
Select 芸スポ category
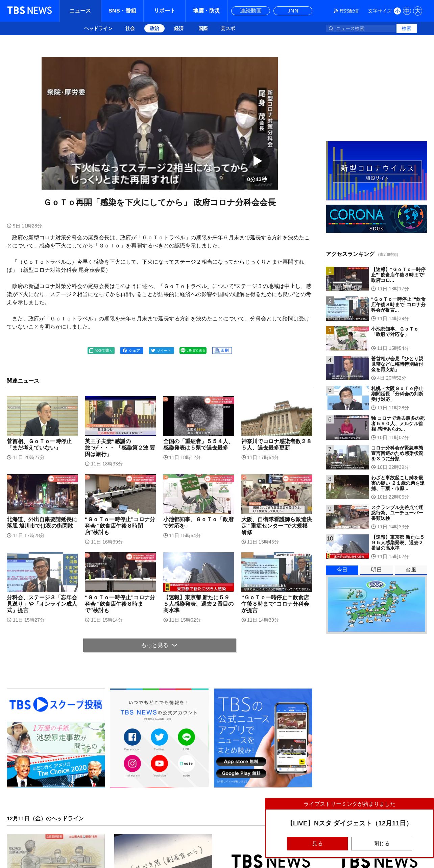pos(228,28)
